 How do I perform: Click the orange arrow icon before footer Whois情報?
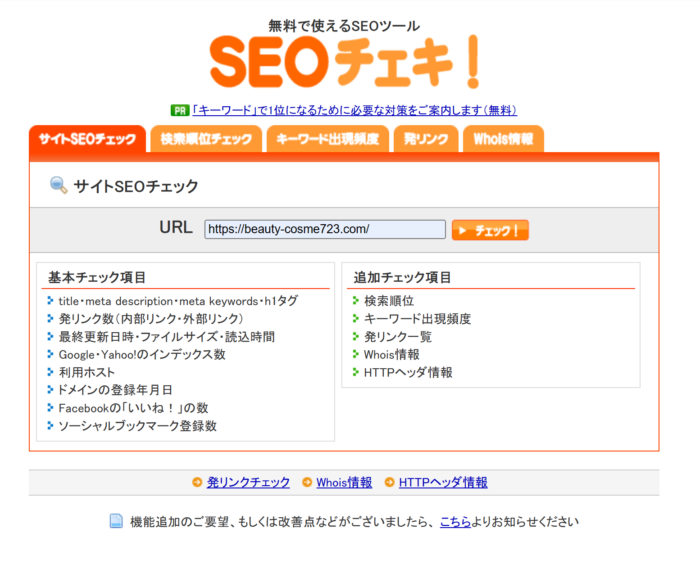click(307, 482)
